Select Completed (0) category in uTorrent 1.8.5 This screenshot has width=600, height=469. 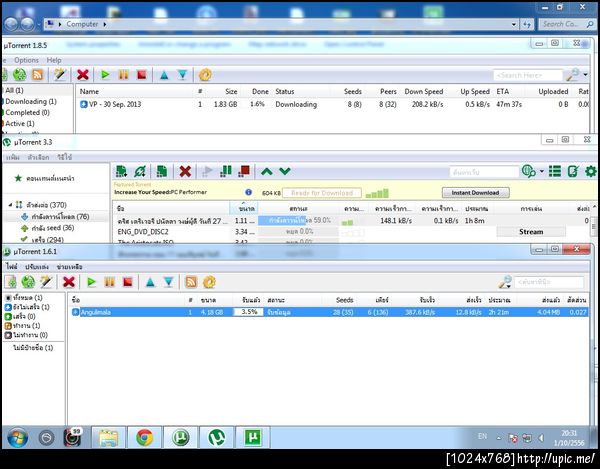(27, 112)
